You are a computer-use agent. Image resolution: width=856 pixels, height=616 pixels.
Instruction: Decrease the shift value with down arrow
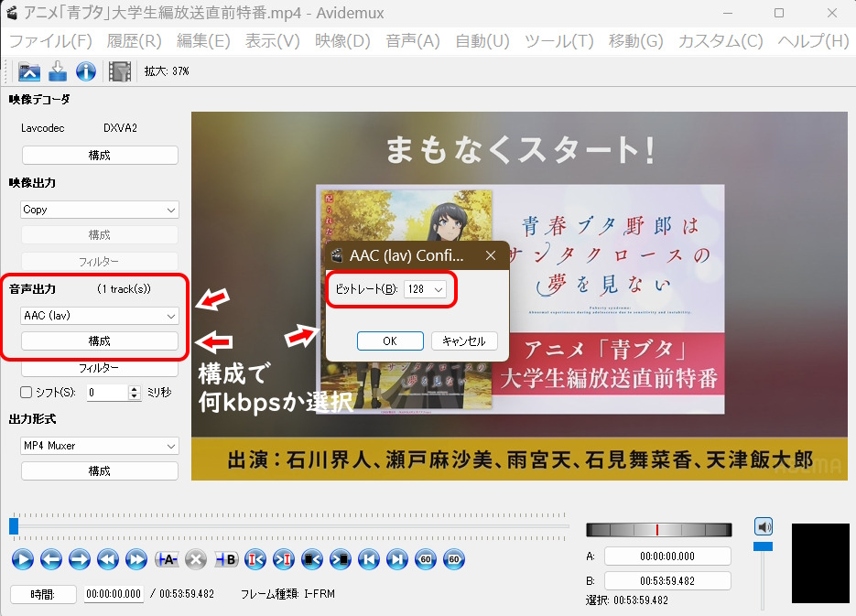click(x=135, y=396)
